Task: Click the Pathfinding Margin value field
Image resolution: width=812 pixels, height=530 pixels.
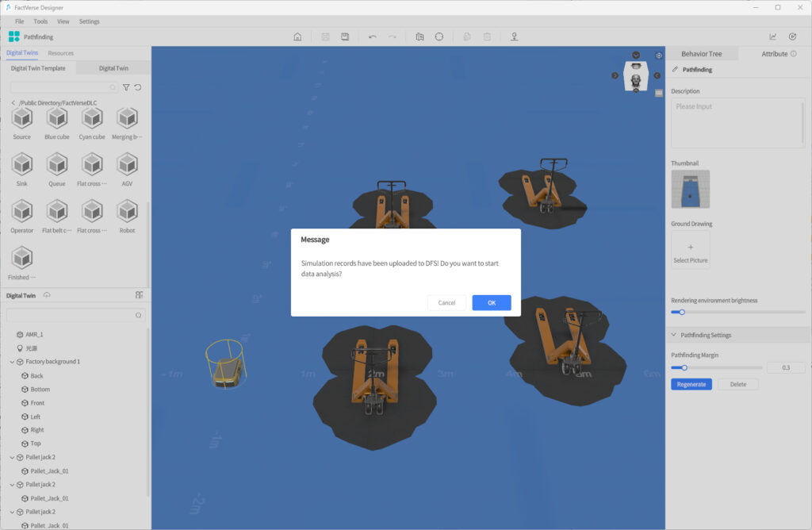Action: (786, 368)
